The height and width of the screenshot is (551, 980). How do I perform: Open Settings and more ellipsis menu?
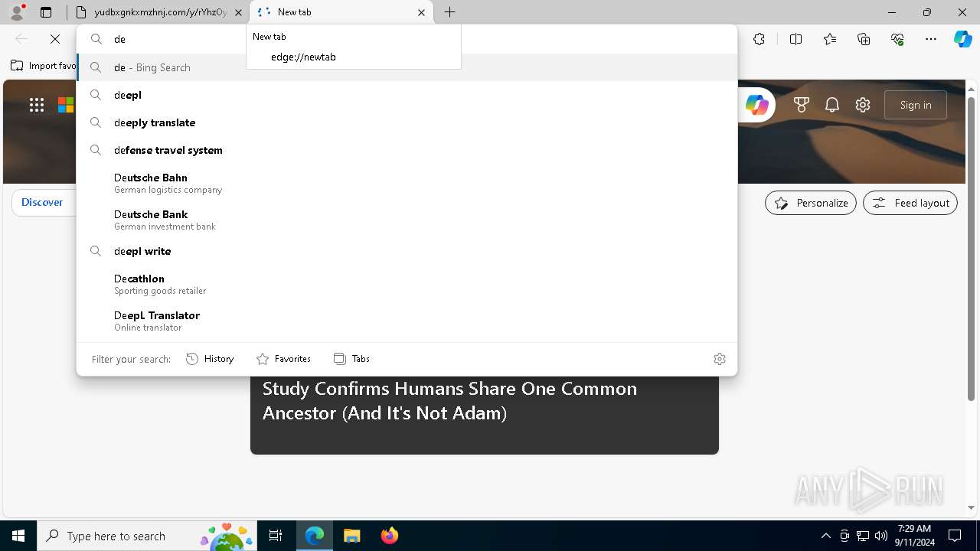click(x=931, y=39)
